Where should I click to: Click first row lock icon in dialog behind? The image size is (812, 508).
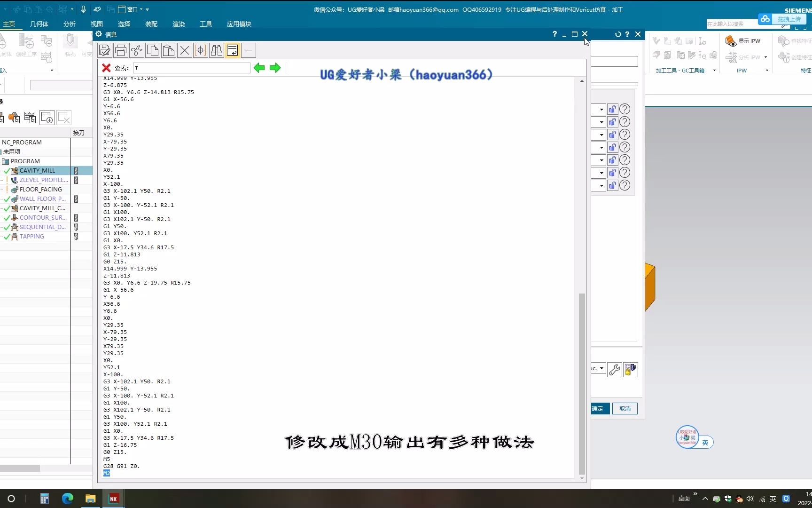click(x=612, y=110)
